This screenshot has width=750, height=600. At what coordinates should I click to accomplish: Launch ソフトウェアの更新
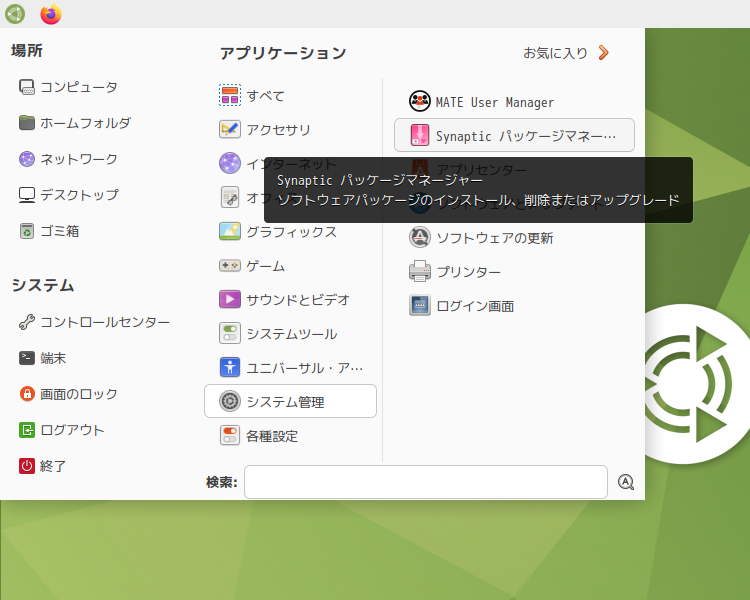514,238
